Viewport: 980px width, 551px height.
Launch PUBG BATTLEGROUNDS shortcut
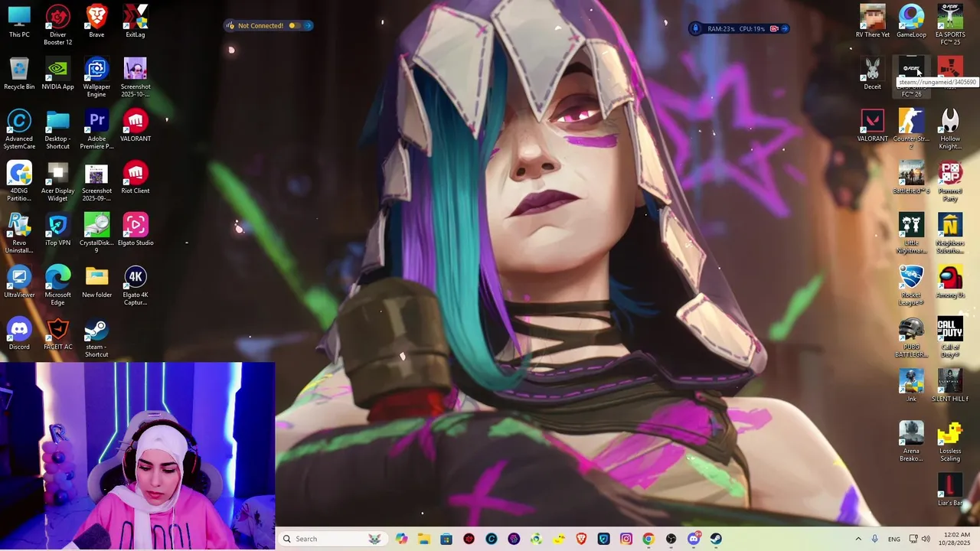point(911,337)
